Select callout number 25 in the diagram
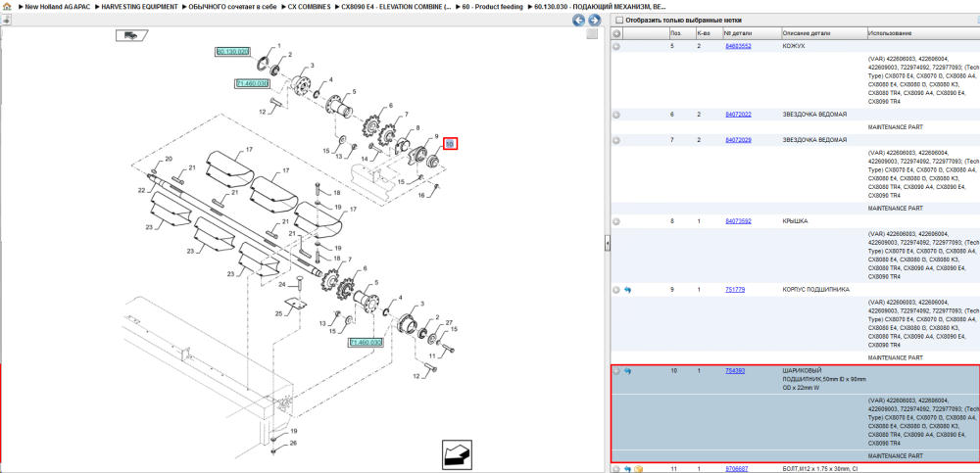Screen dimensions: 980x473 point(279,313)
